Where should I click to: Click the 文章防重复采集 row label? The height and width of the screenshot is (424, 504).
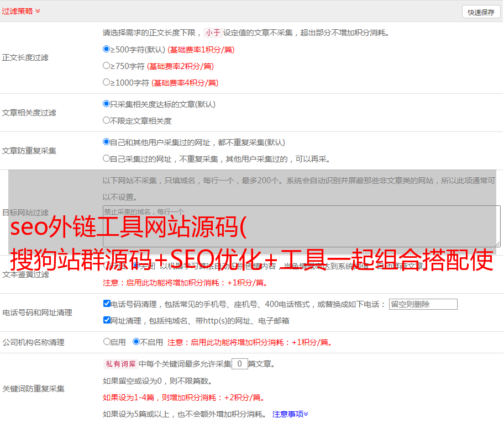tap(29, 151)
